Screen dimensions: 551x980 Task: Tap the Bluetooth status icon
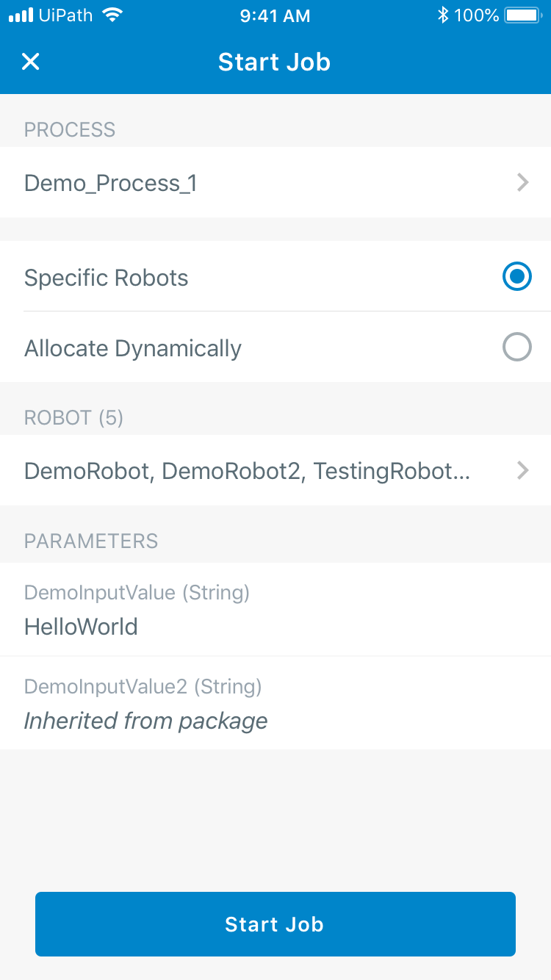442,15
